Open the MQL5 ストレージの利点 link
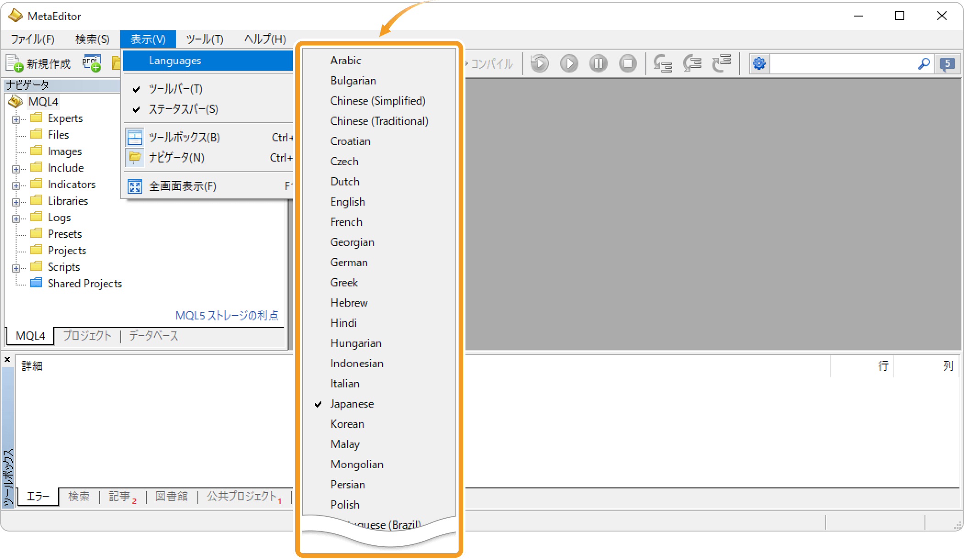Image resolution: width=964 pixels, height=560 pixels. tap(227, 315)
